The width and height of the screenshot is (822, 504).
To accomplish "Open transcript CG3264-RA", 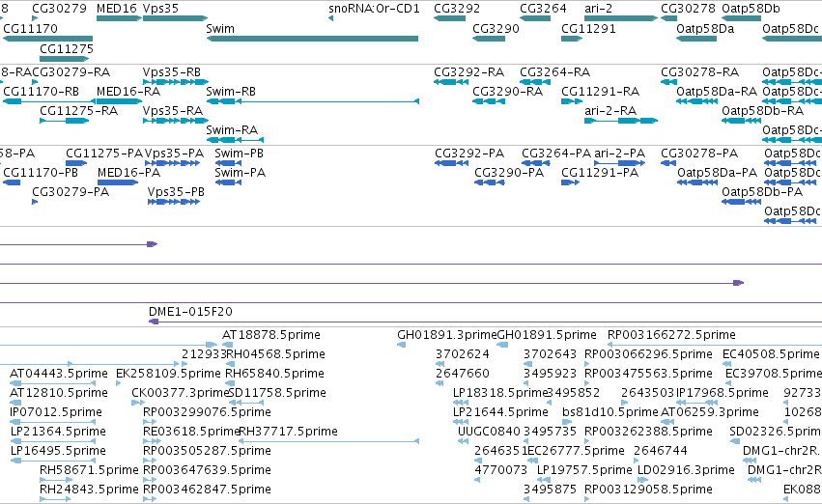I will coord(535,82).
